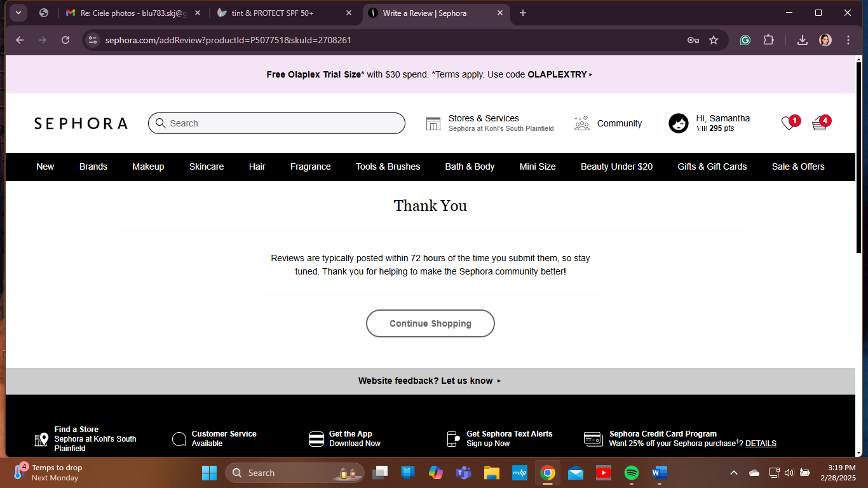
Task: Expand the OLAPLEXTRY promo banner arrow
Action: click(x=591, y=75)
